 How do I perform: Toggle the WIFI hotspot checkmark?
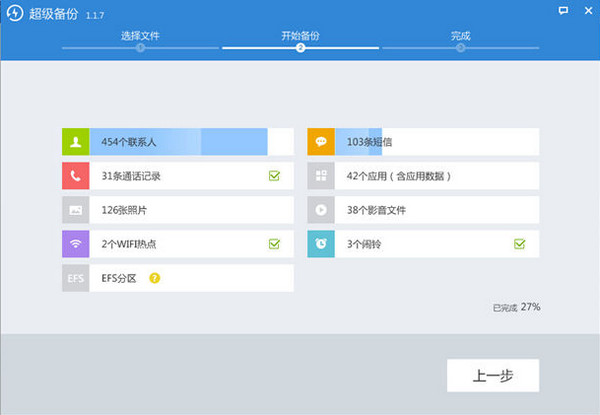[x=274, y=244]
